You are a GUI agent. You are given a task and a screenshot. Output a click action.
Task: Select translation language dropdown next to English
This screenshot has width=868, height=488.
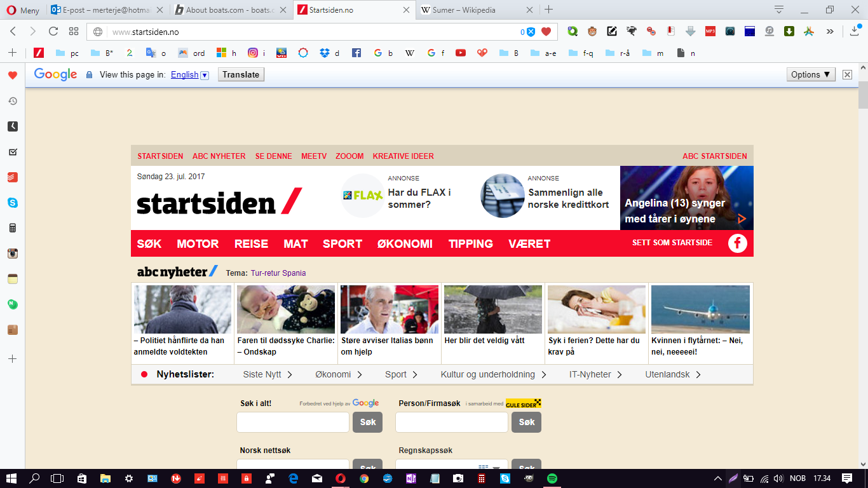click(205, 75)
